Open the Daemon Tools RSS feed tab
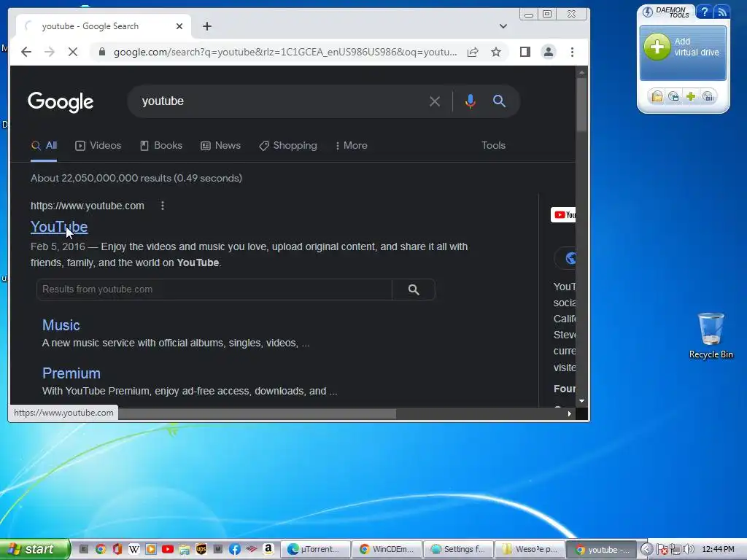This screenshot has height=560, width=747. click(x=721, y=12)
